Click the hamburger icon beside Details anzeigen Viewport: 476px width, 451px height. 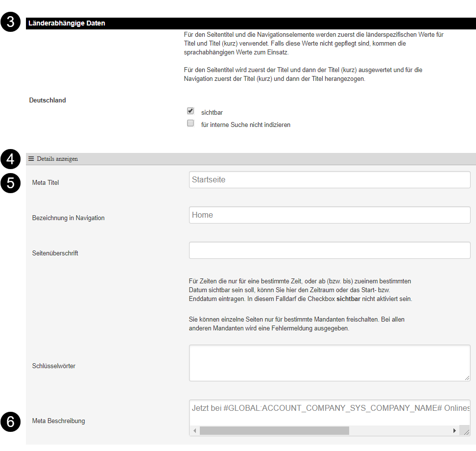[x=31, y=159]
